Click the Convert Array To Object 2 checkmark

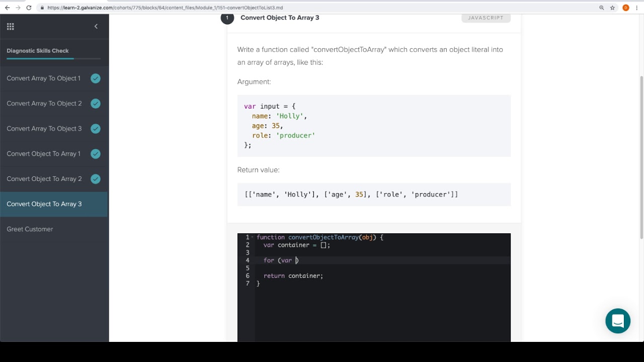click(96, 104)
